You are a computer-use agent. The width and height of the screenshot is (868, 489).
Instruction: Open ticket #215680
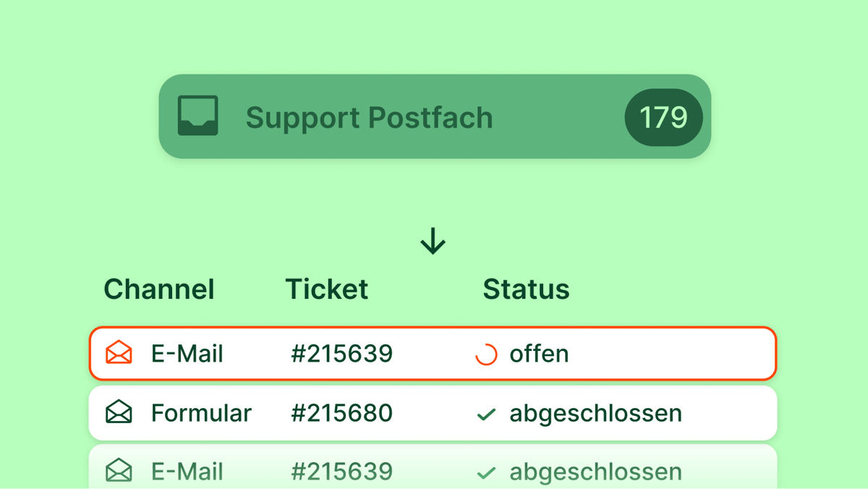pyautogui.click(x=341, y=413)
